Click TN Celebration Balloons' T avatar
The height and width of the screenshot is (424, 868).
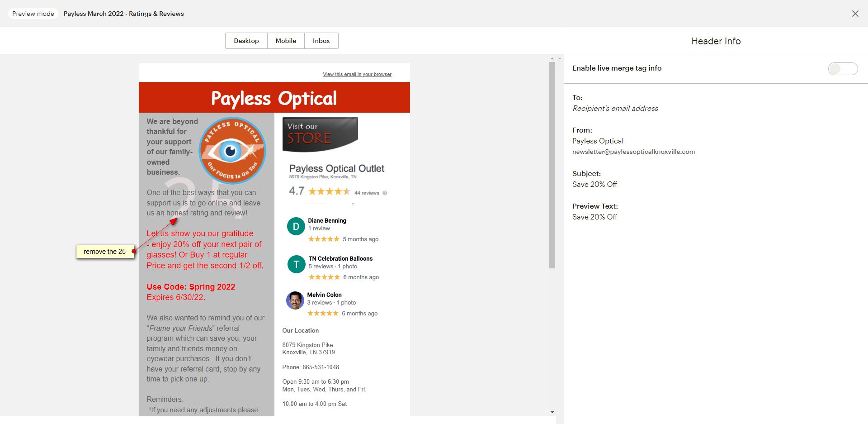(297, 264)
